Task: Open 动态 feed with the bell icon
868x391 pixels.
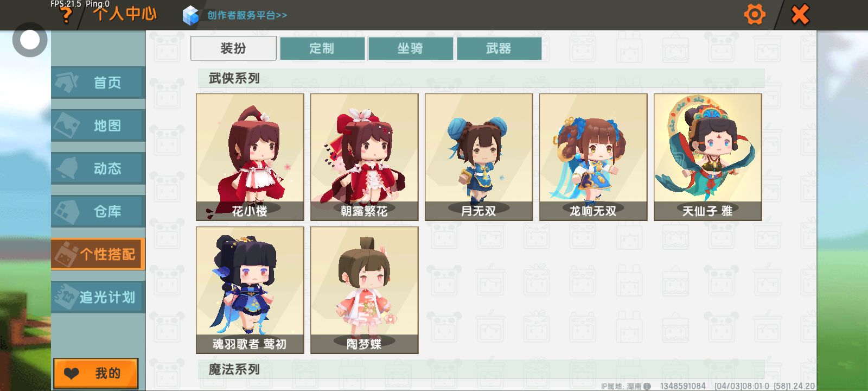Action: [x=98, y=168]
